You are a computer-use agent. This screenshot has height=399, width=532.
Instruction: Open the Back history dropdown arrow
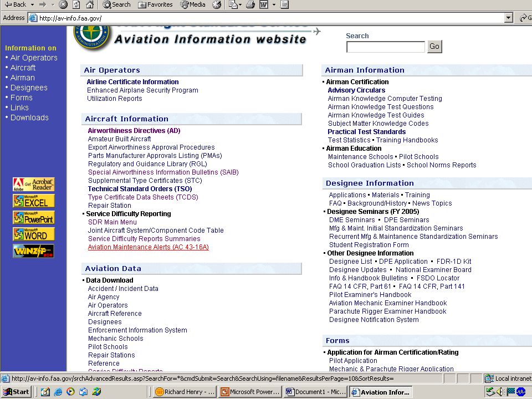point(32,5)
